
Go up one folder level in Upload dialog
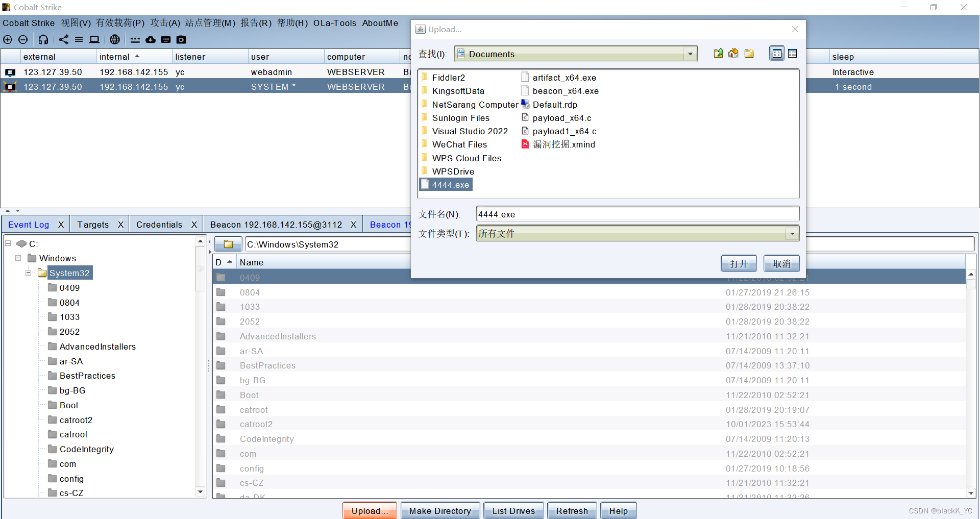[x=718, y=54]
